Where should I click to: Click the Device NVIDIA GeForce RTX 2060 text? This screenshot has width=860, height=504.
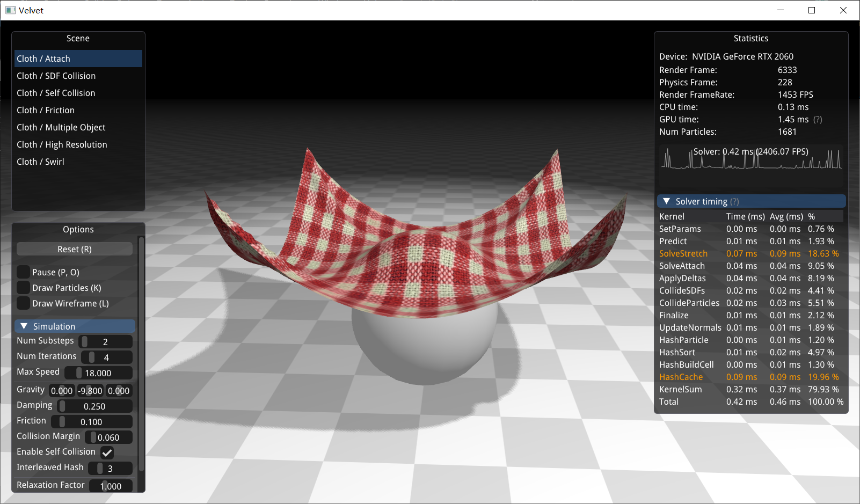(726, 56)
